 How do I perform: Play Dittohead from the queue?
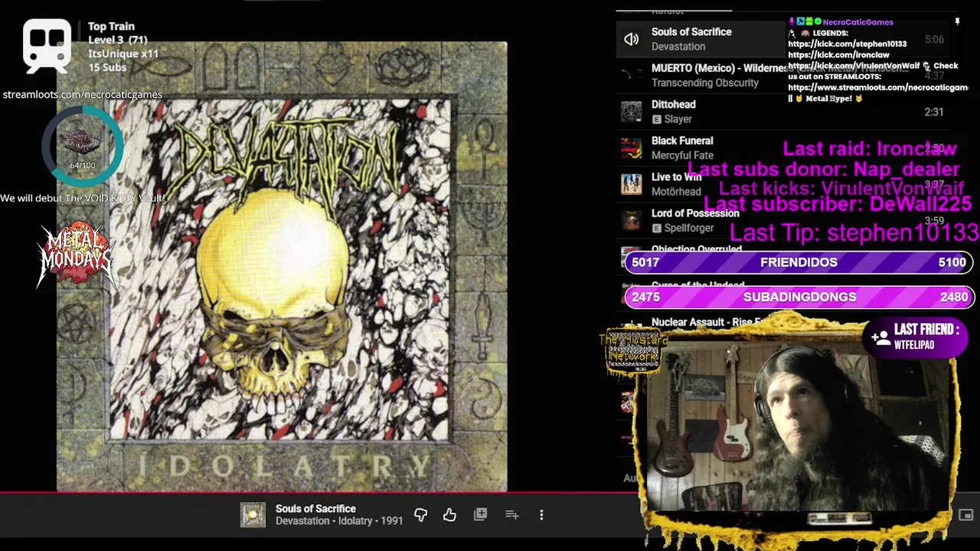point(673,105)
